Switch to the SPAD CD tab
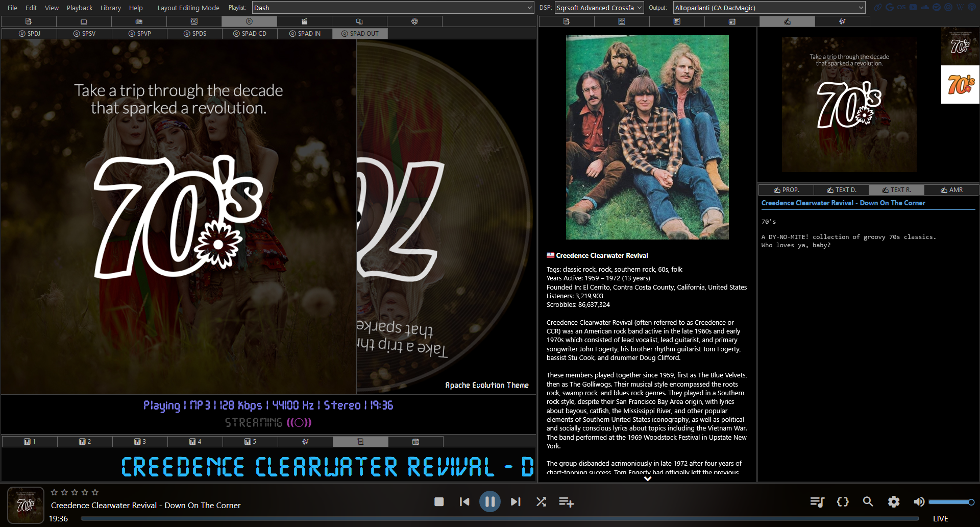Image resolution: width=980 pixels, height=527 pixels. coord(250,33)
